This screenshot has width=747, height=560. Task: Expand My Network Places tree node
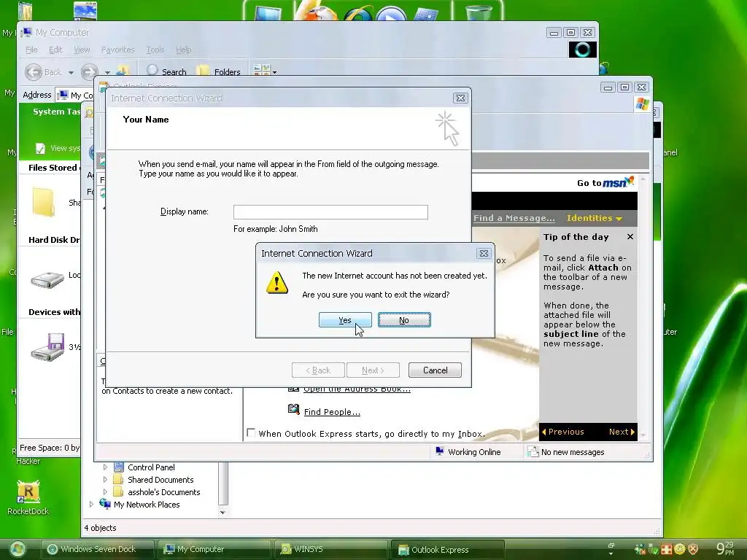tap(91, 504)
